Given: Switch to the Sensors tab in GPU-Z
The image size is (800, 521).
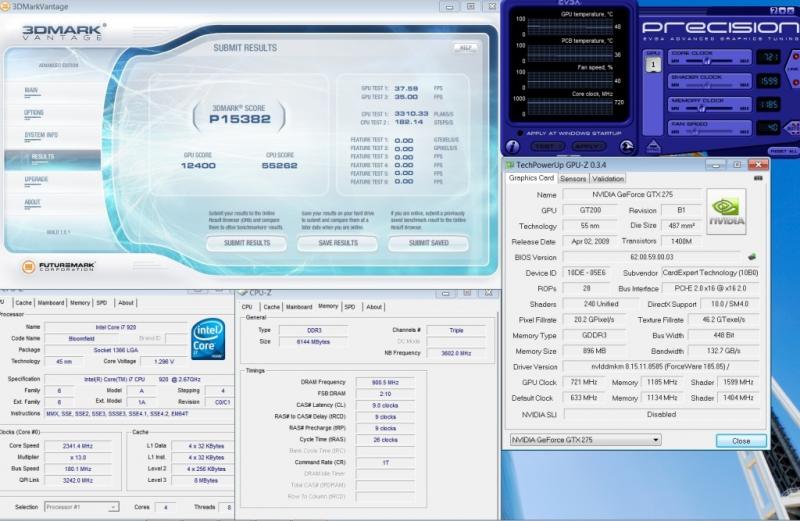Looking at the screenshot, I should (x=573, y=179).
